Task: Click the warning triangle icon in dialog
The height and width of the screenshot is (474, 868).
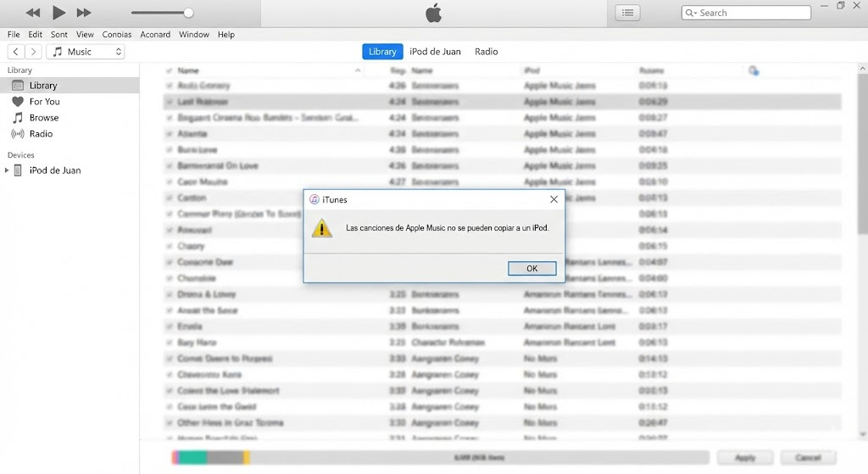Action: click(x=321, y=228)
